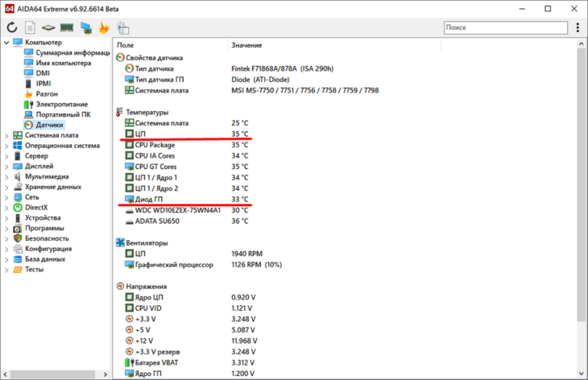Open the Report document toolbar icon
Viewport: 588px width, 380px height.
click(30, 27)
